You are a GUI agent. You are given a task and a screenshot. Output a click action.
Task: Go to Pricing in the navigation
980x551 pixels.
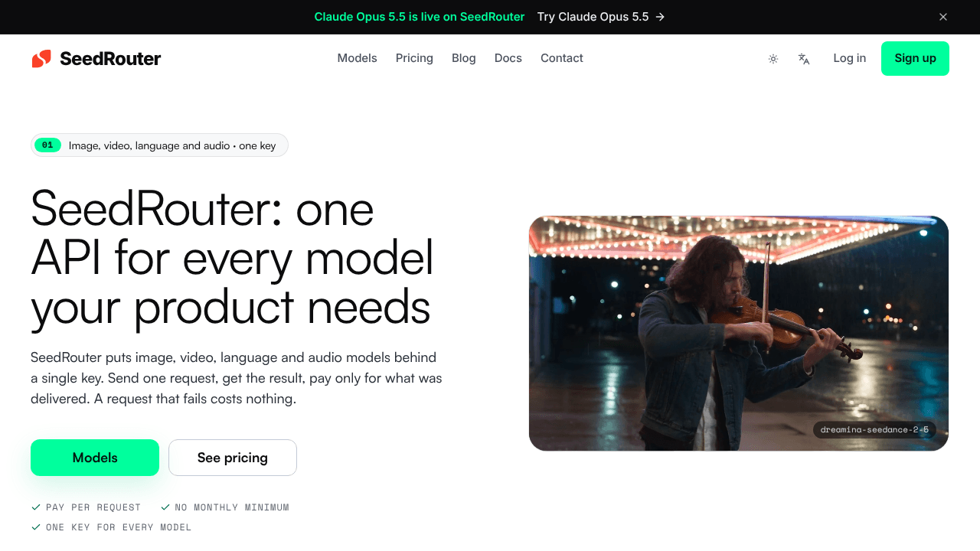pos(414,58)
